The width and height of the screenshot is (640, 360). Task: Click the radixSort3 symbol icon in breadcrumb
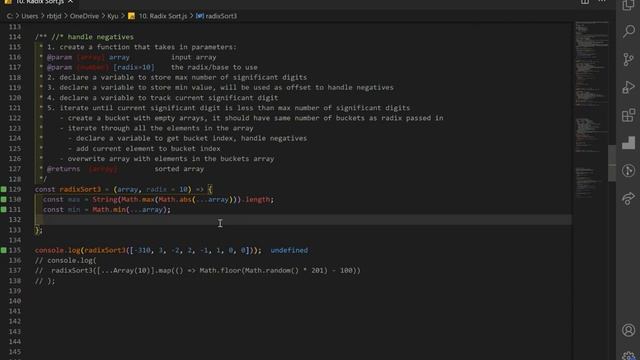pyautogui.click(x=200, y=16)
